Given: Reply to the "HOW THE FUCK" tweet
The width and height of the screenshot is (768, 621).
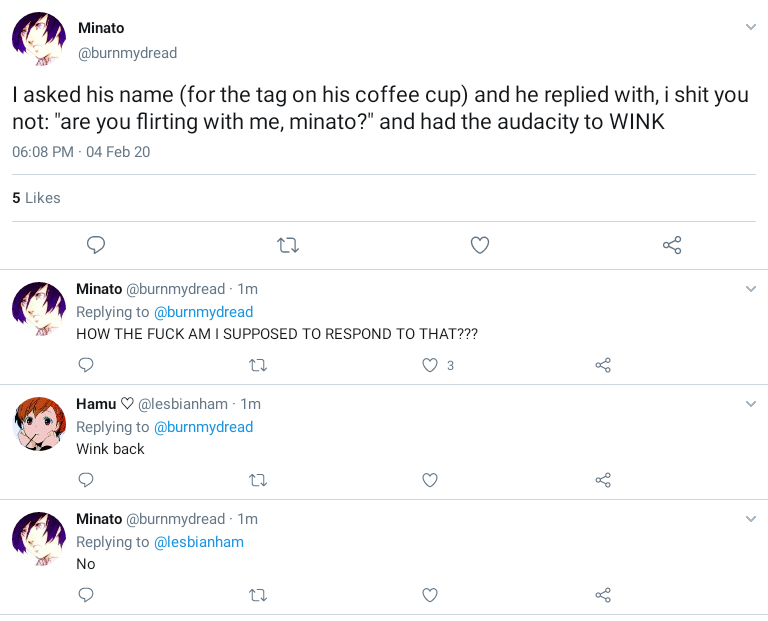Looking at the screenshot, I should pos(86,365).
